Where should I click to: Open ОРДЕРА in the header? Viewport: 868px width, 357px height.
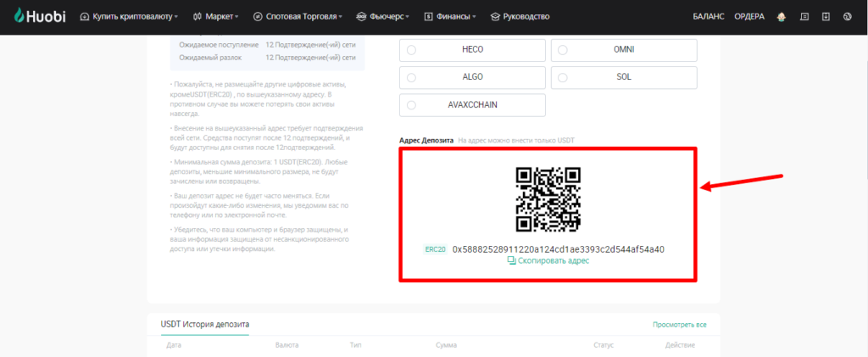coord(748,17)
